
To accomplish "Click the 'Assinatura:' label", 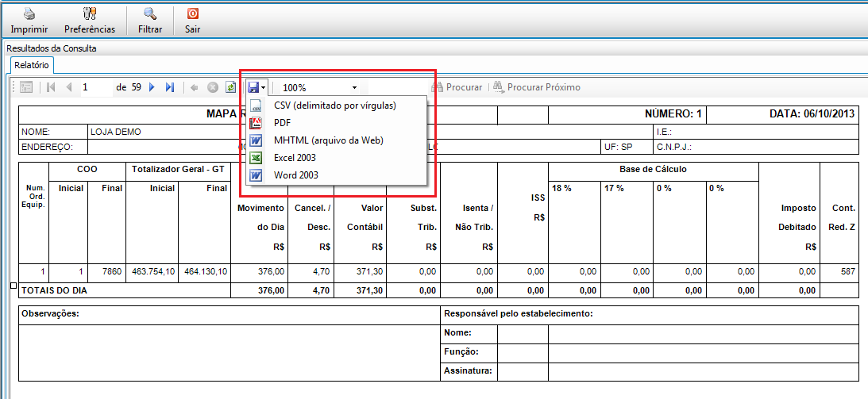I will click(469, 370).
